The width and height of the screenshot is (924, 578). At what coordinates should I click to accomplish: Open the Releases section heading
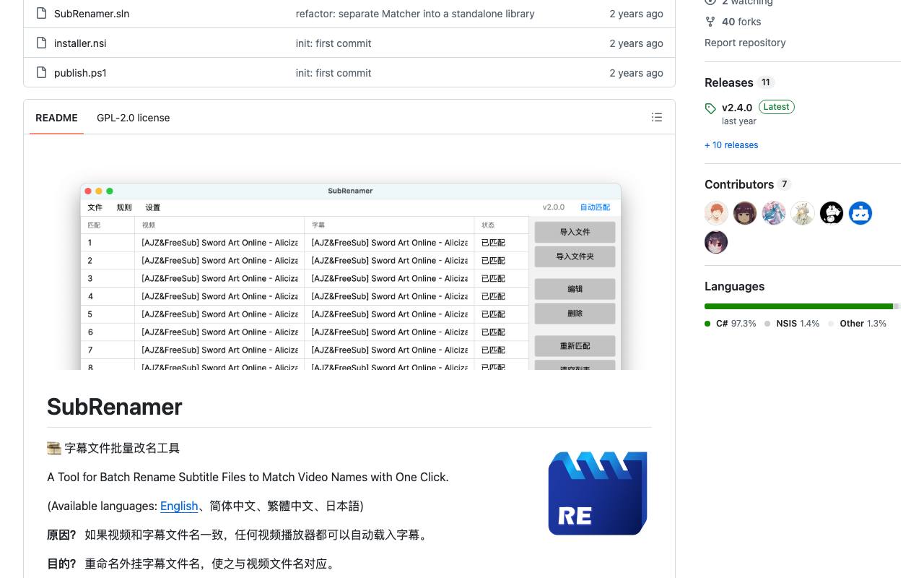pyautogui.click(x=729, y=82)
